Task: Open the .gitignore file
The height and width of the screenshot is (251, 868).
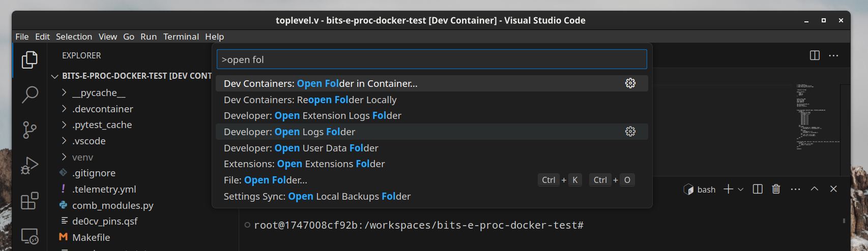Action: (94, 173)
